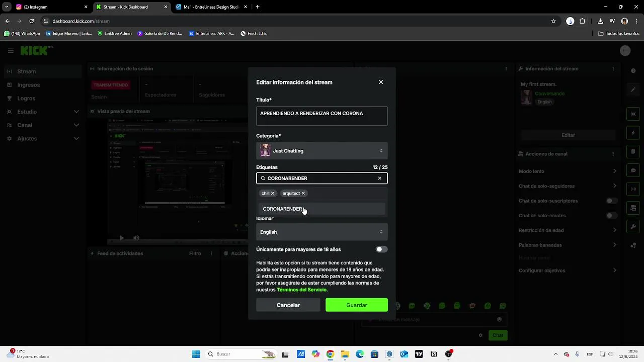Open the English language dropdown
Image resolution: width=644 pixels, height=362 pixels.
tap(322, 232)
